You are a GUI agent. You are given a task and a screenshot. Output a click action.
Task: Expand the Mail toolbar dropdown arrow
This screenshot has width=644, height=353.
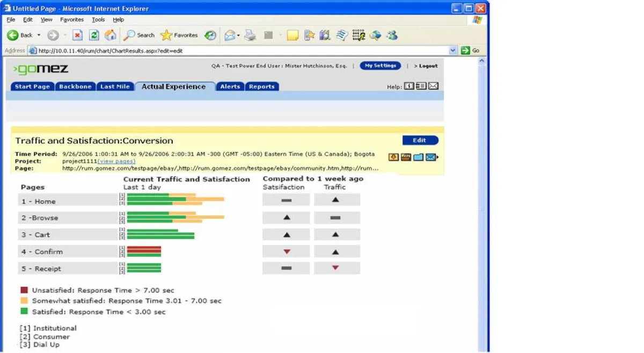238,35
